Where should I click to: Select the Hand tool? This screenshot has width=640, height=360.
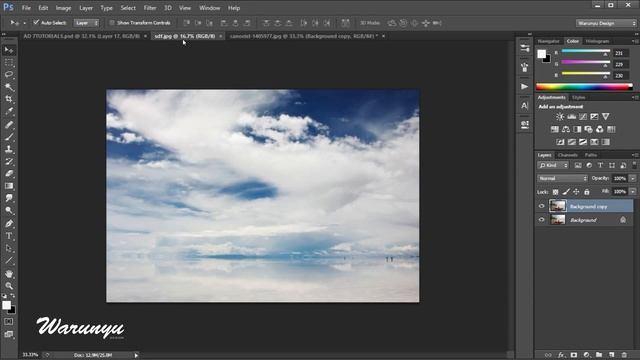pyautogui.click(x=9, y=274)
